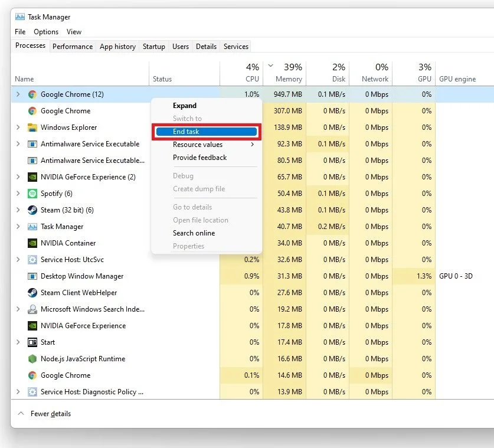Select the Microsoft Windows Search Indexer icon

[32, 309]
